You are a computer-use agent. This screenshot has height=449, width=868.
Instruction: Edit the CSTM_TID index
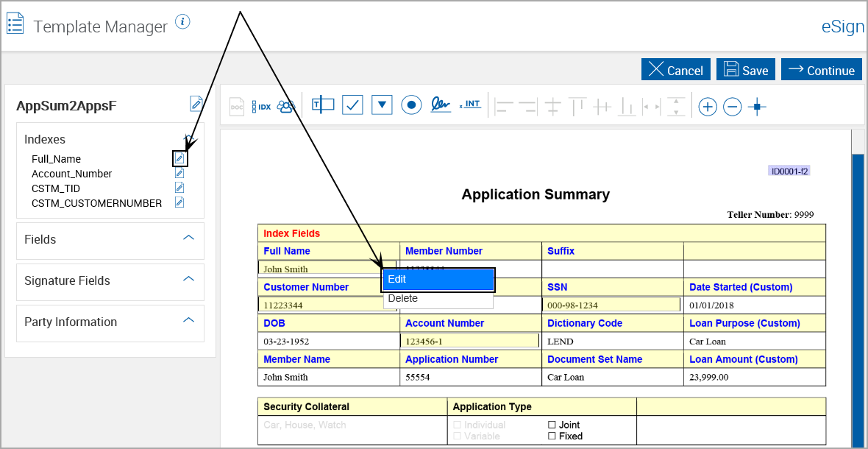[x=179, y=188]
